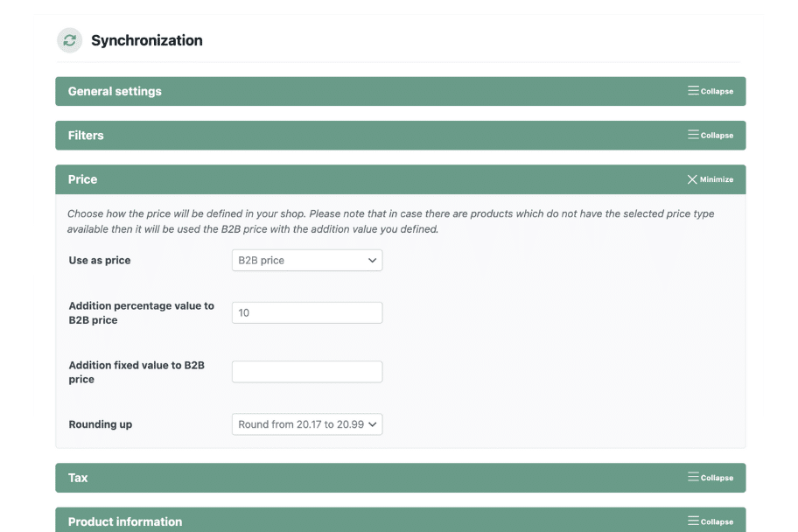Open the Use as price dropdown

pyautogui.click(x=307, y=260)
